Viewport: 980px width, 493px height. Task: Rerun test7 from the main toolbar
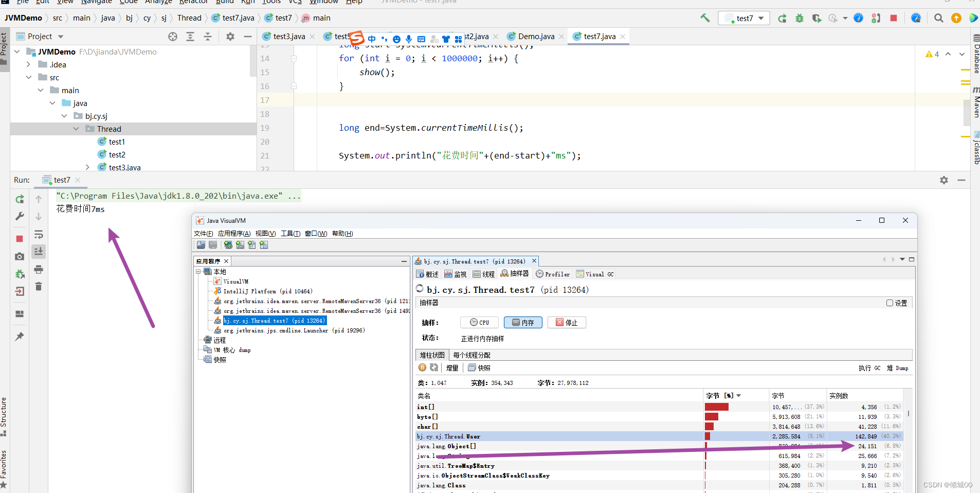pyautogui.click(x=782, y=19)
